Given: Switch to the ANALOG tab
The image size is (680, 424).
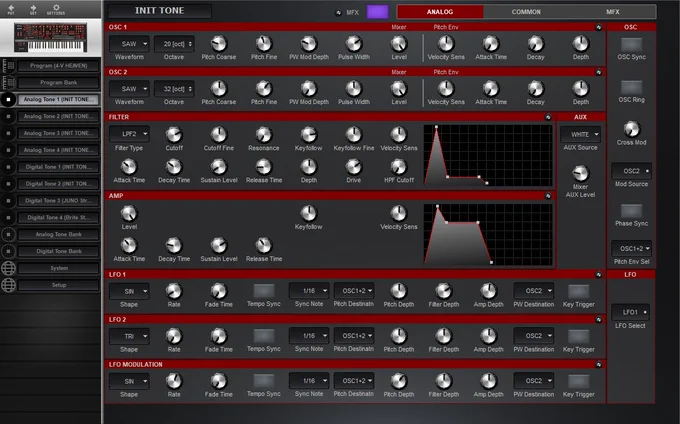Looking at the screenshot, I should (x=440, y=12).
